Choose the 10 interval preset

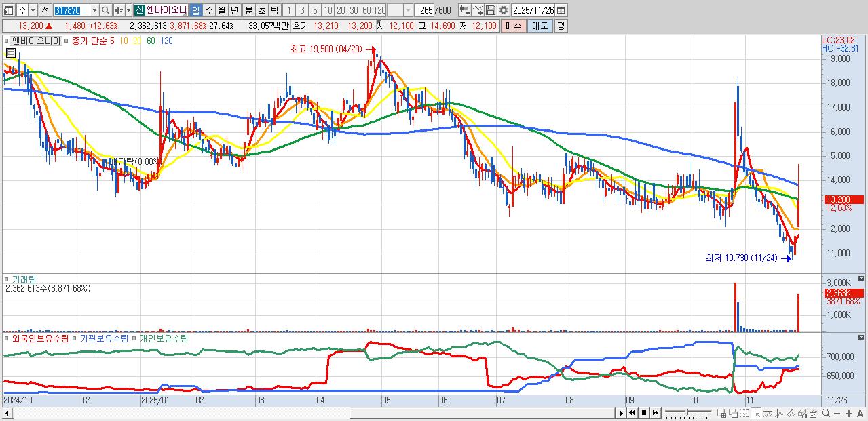[328, 10]
